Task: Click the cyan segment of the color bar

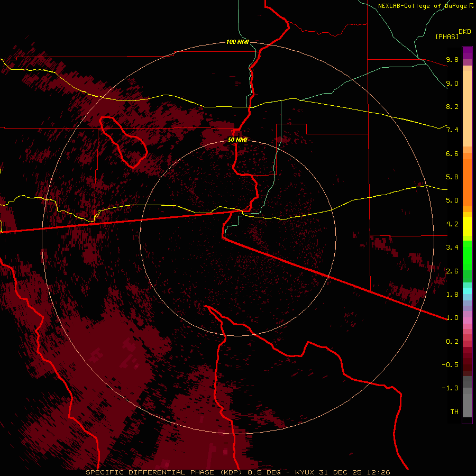Action: coord(467,290)
